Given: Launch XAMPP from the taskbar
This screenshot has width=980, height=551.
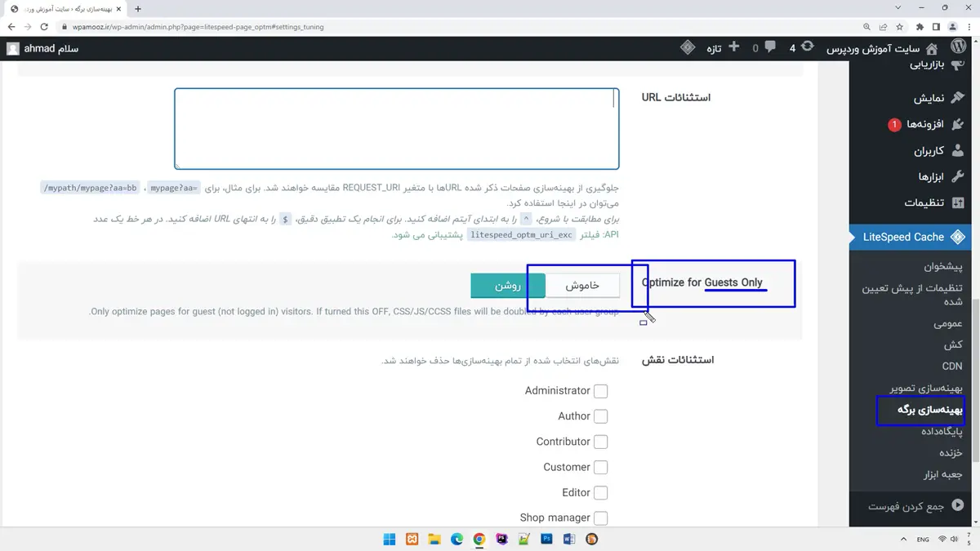Looking at the screenshot, I should 412,539.
